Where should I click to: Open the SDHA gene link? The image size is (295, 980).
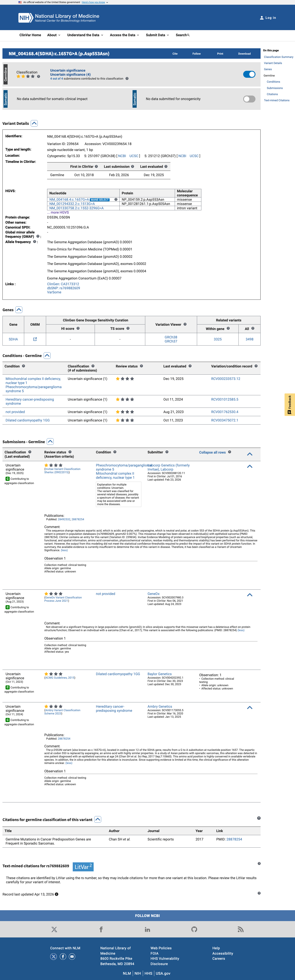click(13, 339)
